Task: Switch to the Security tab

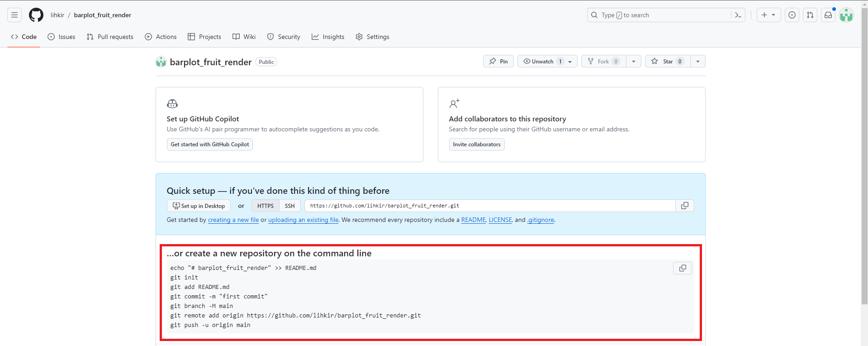Action: pos(284,37)
